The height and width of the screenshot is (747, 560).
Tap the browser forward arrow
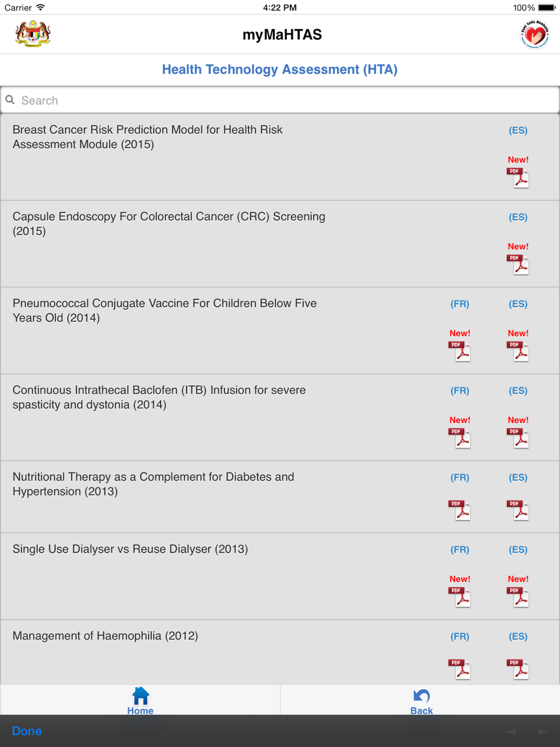(x=542, y=731)
